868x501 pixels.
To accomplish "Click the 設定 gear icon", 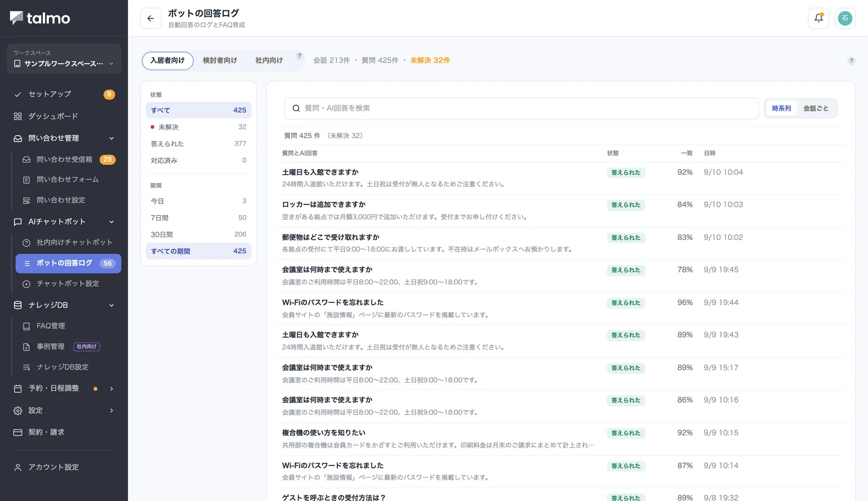I will (18, 411).
